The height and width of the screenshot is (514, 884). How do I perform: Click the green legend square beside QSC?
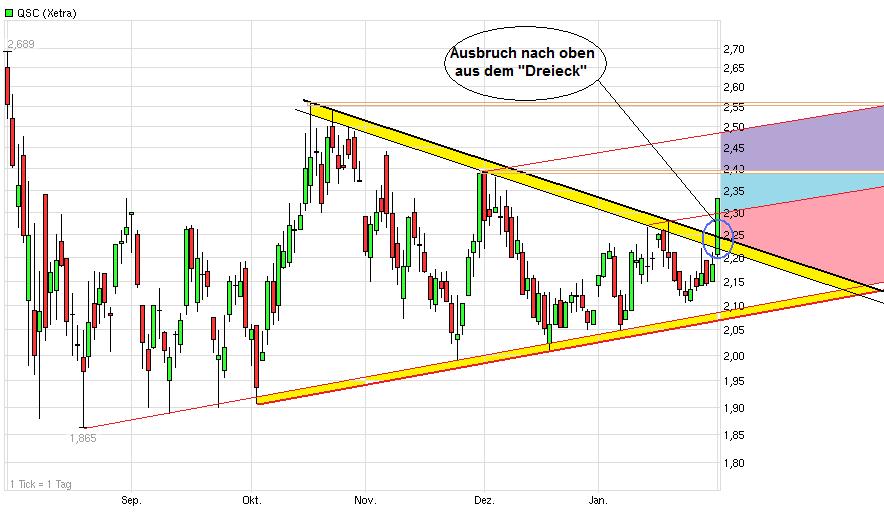pos(9,12)
